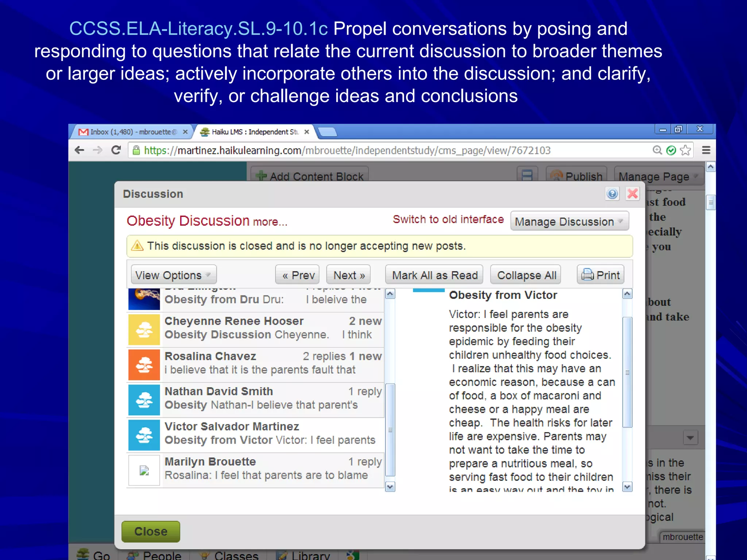Click the thread list scrollbar thumb
This screenshot has height=560, width=747.
[x=390, y=429]
